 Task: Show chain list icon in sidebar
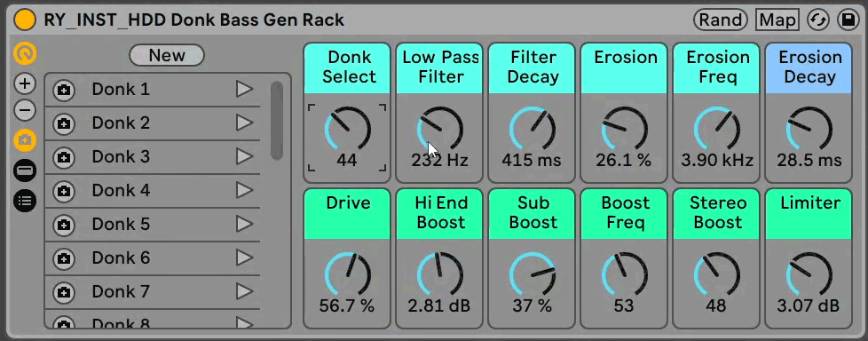pos(25,201)
